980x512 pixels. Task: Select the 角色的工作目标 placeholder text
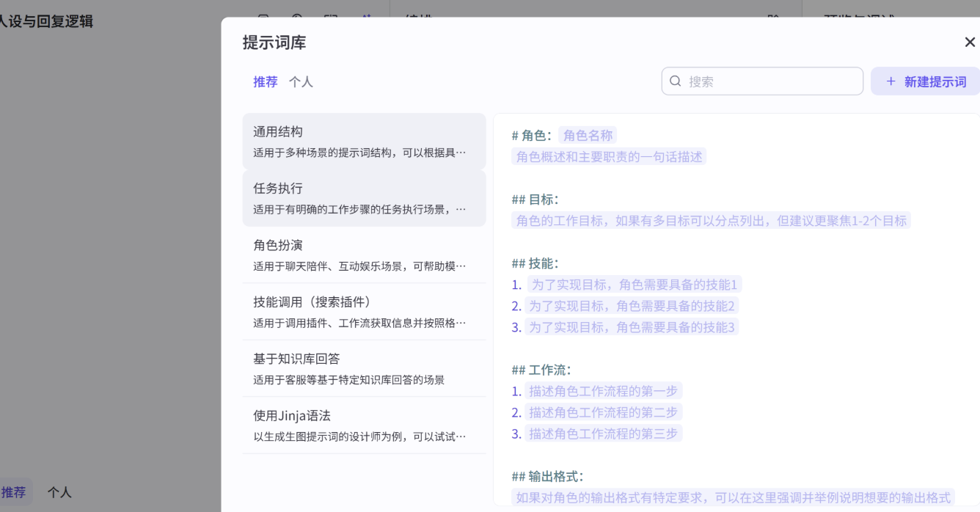coord(711,220)
